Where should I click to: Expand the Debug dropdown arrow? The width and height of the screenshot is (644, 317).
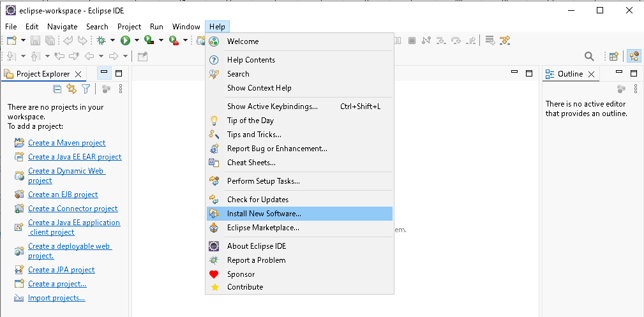tap(112, 40)
